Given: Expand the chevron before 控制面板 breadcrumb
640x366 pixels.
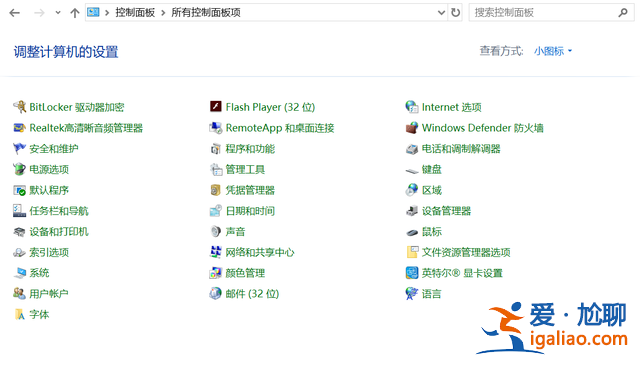Looking at the screenshot, I should point(107,13).
